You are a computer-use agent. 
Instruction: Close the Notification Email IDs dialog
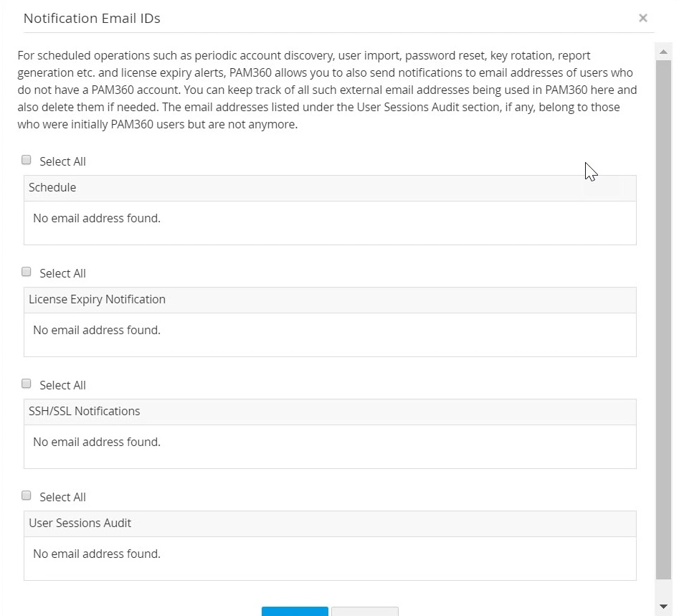642,18
